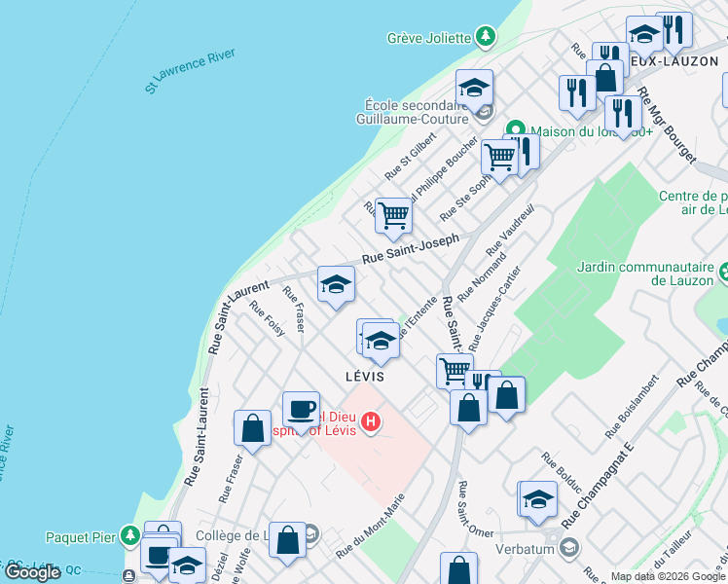This screenshot has width=728, height=584.
Task: Click the Jardin communautaire de Lauzon label
Action: (x=645, y=274)
